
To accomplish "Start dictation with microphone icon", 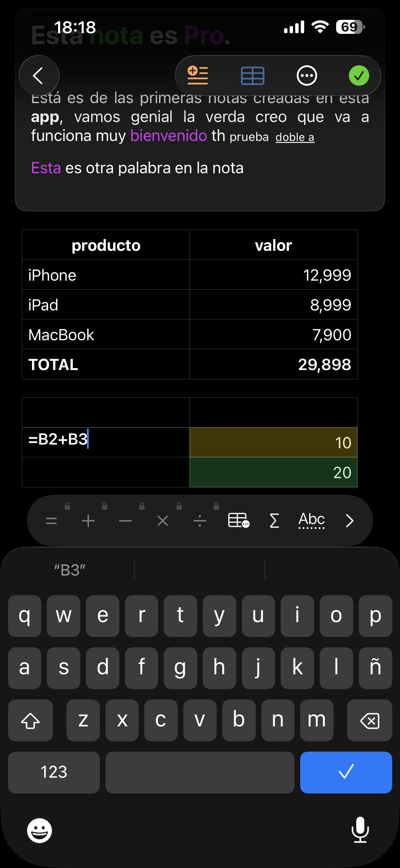I will [360, 830].
